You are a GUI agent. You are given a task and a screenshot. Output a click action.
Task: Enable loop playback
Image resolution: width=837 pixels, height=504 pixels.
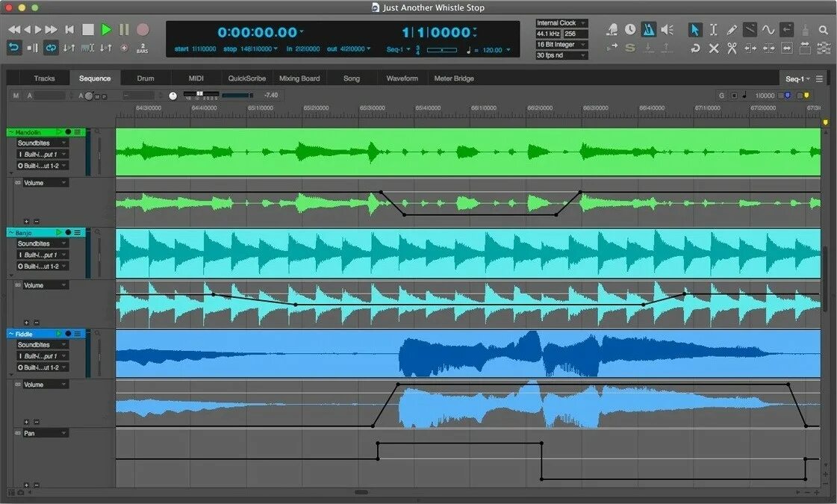tap(52, 48)
